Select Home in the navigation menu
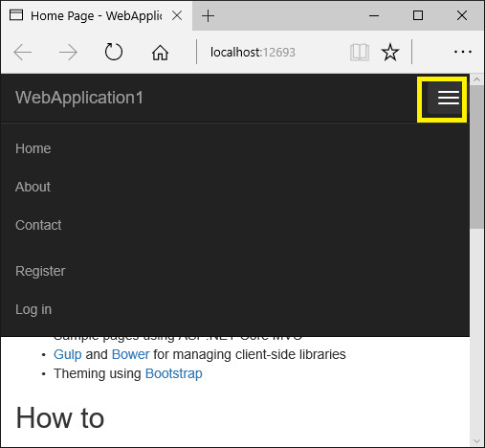Image resolution: width=485 pixels, height=448 pixels. tap(33, 148)
